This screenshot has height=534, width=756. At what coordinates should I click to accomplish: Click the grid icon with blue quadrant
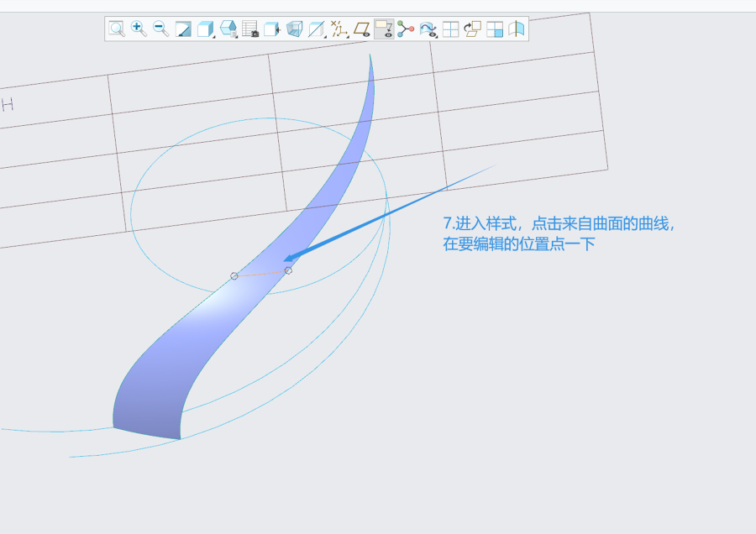coord(495,29)
